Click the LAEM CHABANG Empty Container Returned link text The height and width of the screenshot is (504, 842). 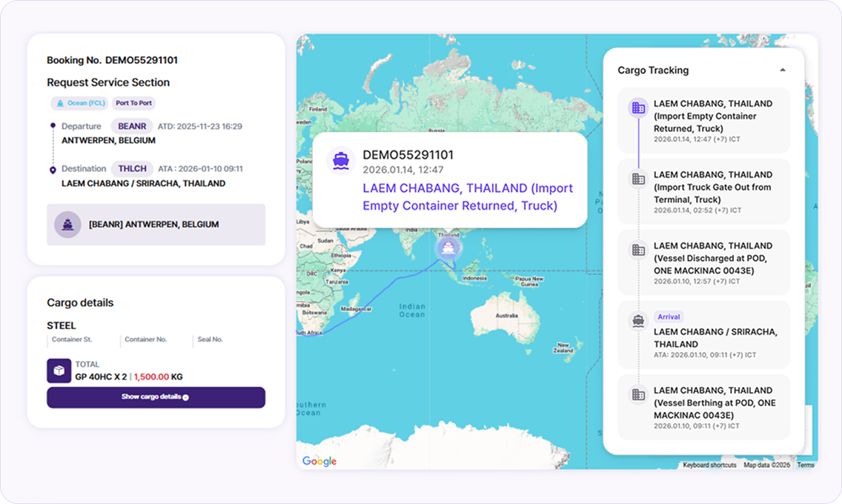pyautogui.click(x=468, y=197)
